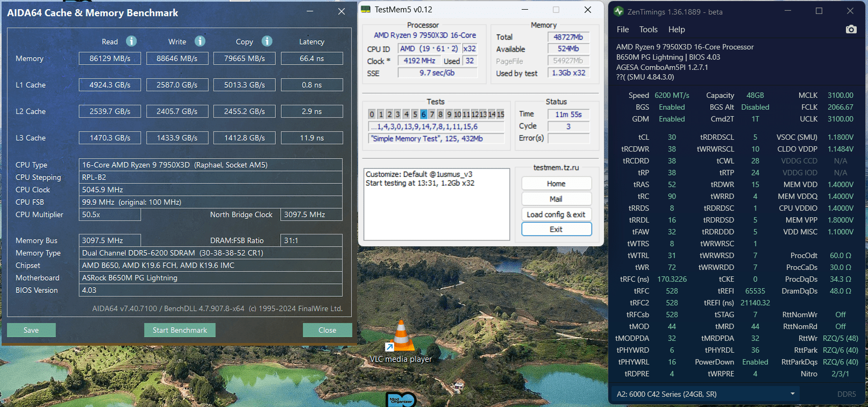Click TestMem5 Clock value 4192 MHz
The image size is (868, 407).
[x=419, y=61]
